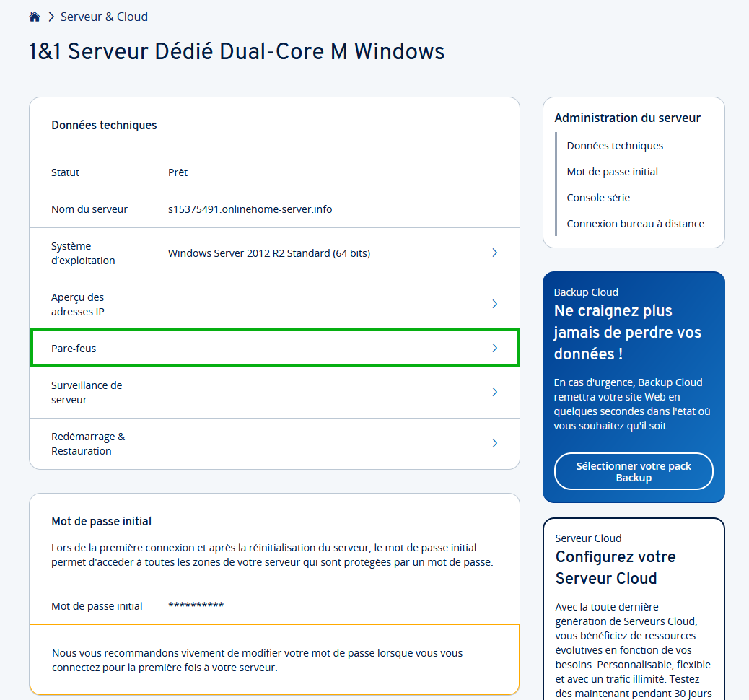Click Sélectionner votre pack Backup button
This screenshot has height=700, width=749.
634,471
